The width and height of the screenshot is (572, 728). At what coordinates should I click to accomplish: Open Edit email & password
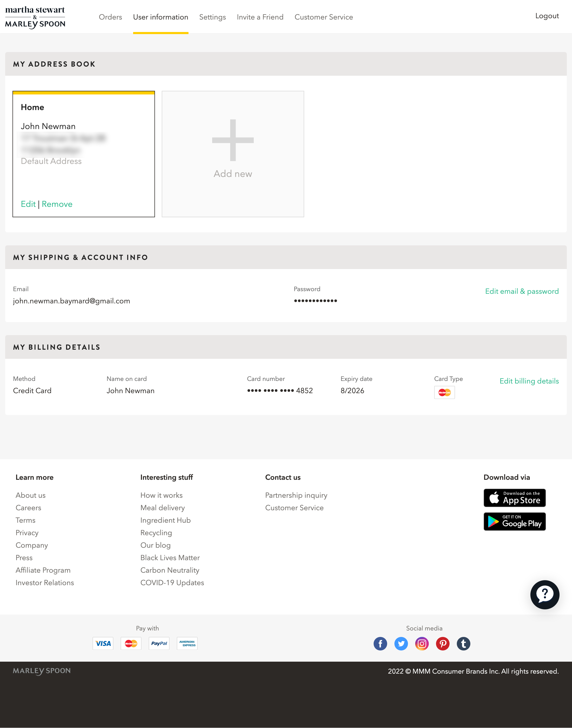tap(522, 291)
